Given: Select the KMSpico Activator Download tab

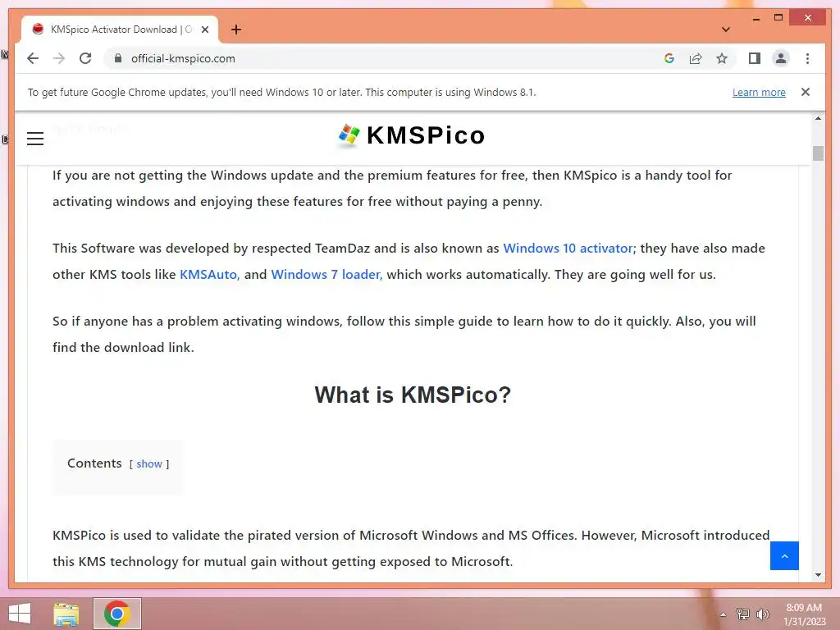Looking at the screenshot, I should pos(120,30).
